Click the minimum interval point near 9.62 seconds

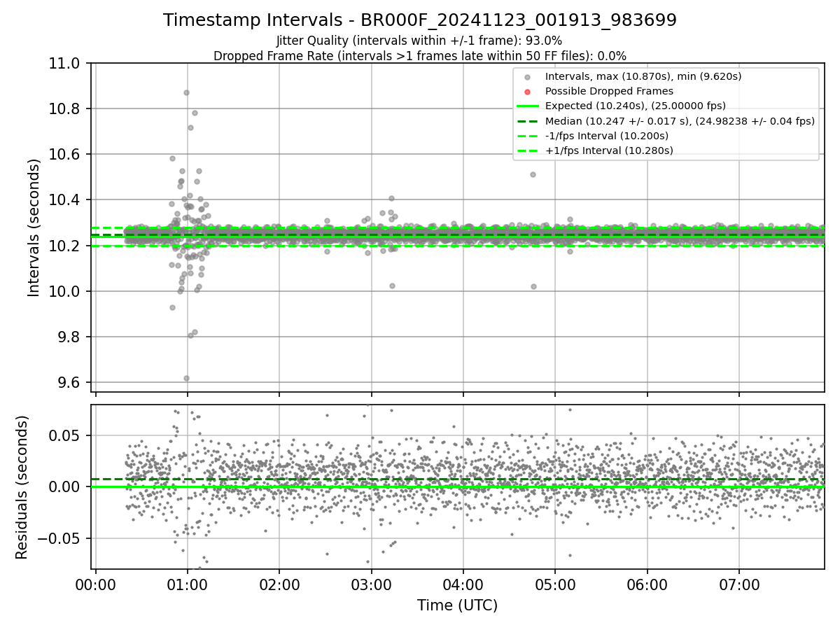[186, 378]
